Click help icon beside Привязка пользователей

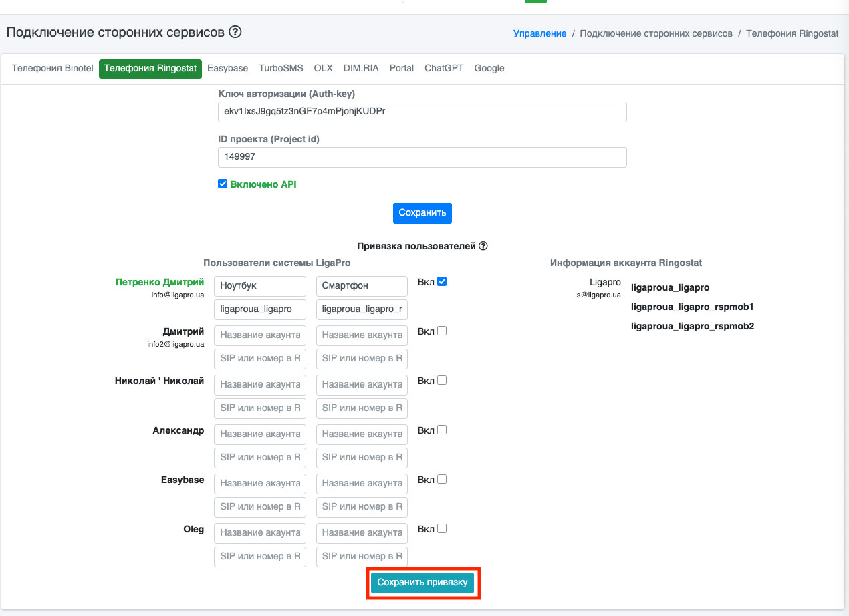tap(483, 246)
